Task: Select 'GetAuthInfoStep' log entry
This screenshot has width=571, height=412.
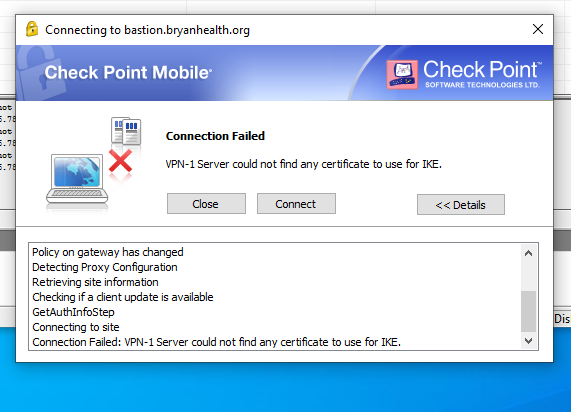Action: [74, 312]
